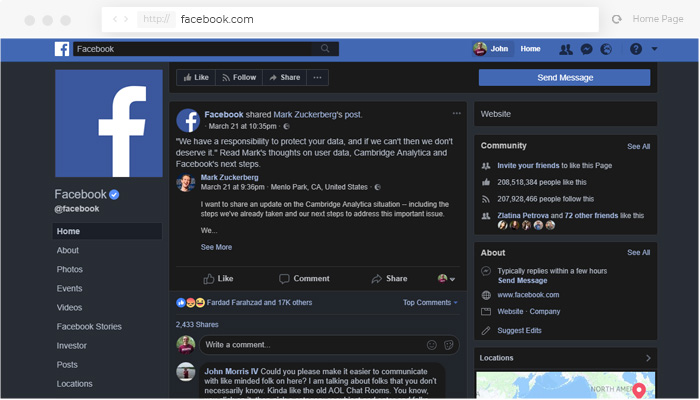The image size is (700, 400).
Task: Click the 2,433 Shares link
Action: pos(197,325)
